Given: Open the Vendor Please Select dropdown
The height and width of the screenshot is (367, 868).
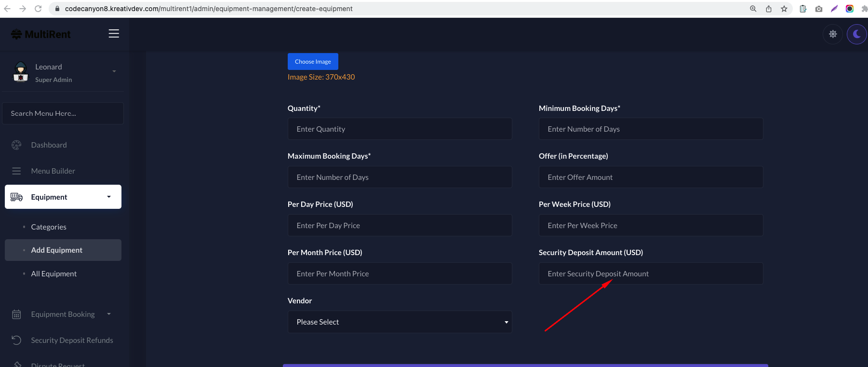Looking at the screenshot, I should (x=400, y=322).
